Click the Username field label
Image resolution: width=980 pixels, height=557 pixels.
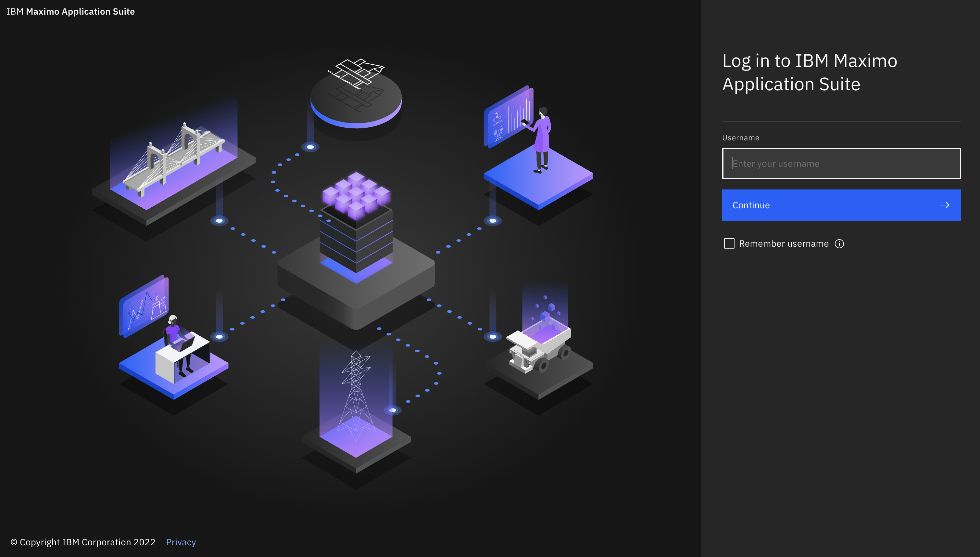point(740,138)
